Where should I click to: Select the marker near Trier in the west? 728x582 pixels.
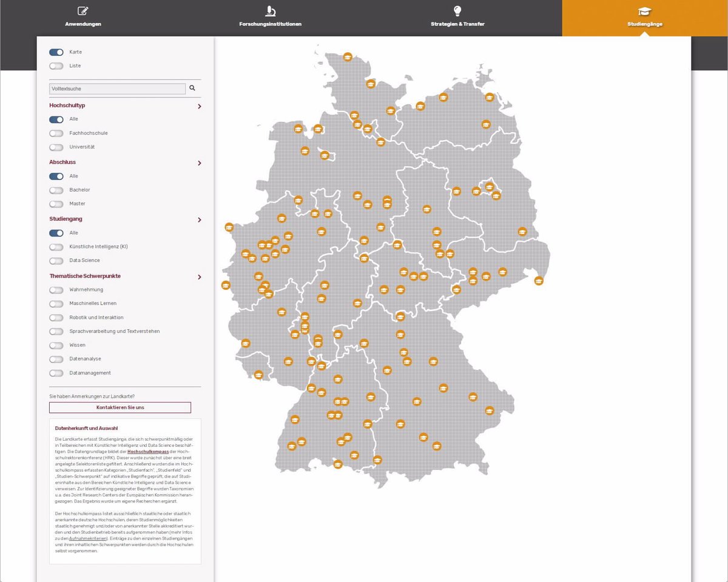[246, 343]
